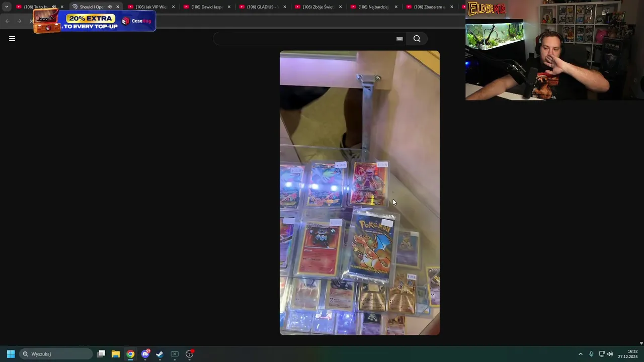Click the YouTube search magnifier button
Image resolution: width=644 pixels, height=362 pixels.
point(417,39)
